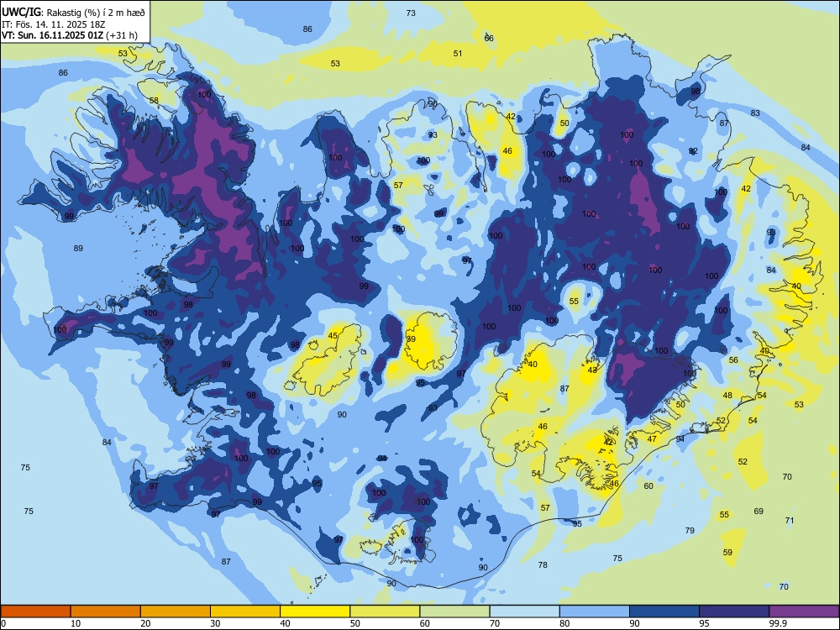Click the map humidity value '71'
Image resolution: width=840 pixels, height=630 pixels.
790,520
